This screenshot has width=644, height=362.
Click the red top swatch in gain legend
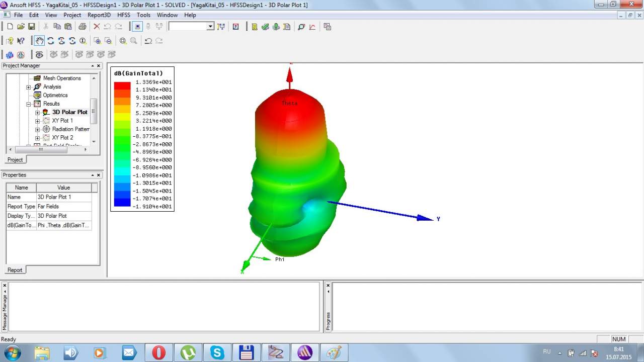122,85
